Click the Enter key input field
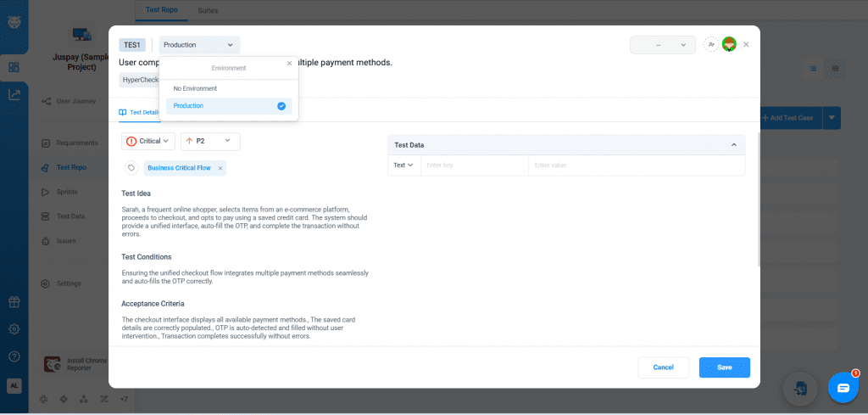 click(475, 165)
